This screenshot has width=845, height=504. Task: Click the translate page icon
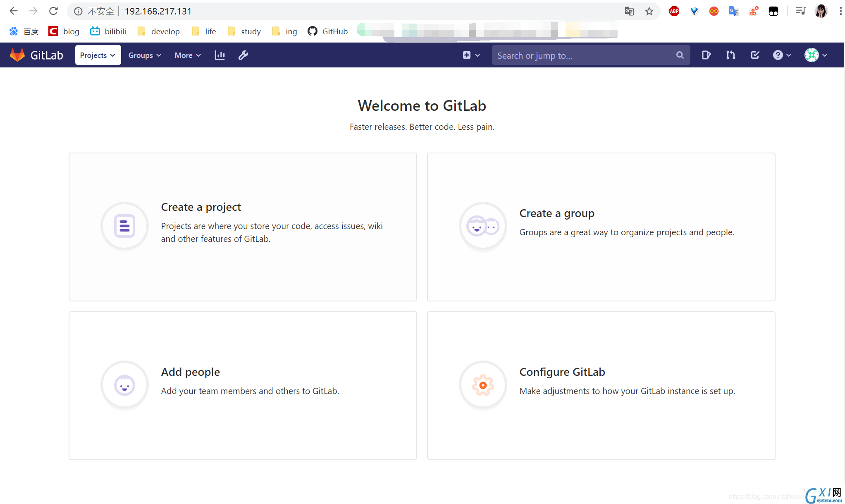[629, 11]
